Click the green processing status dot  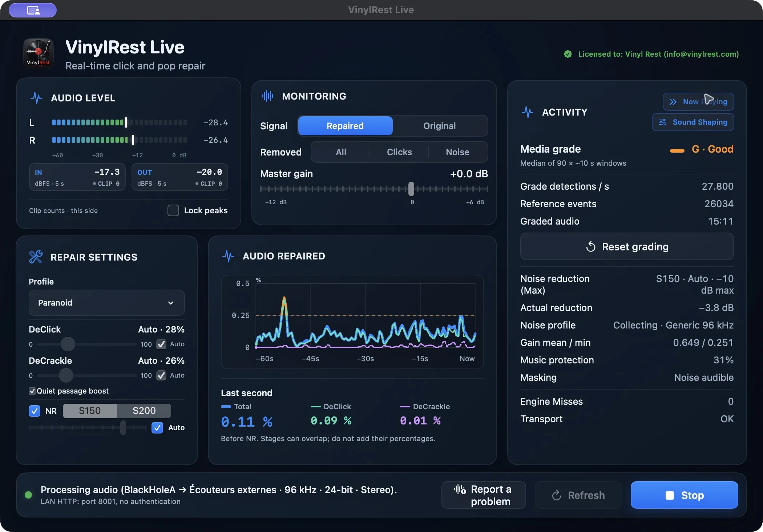point(28,495)
